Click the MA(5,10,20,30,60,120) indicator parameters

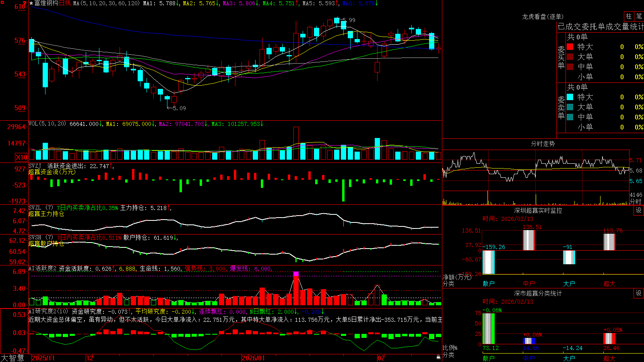tap(107, 3)
